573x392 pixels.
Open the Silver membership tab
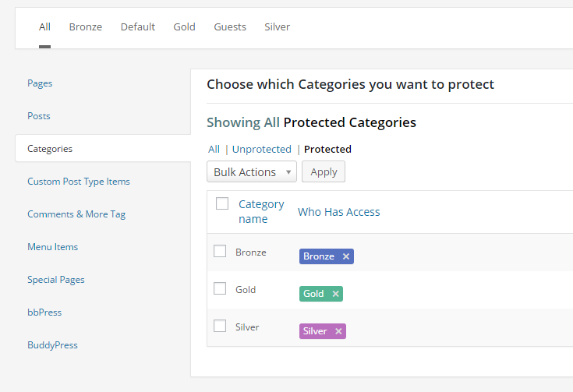pyautogui.click(x=277, y=27)
